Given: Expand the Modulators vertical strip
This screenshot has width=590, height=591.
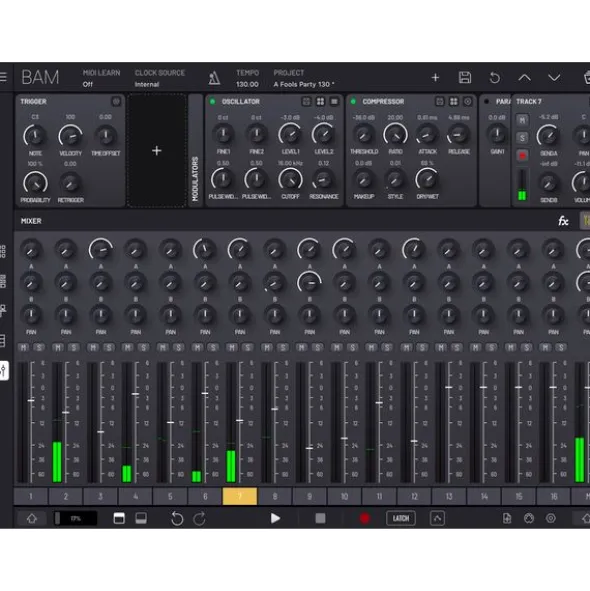Looking at the screenshot, I should pyautogui.click(x=195, y=151).
